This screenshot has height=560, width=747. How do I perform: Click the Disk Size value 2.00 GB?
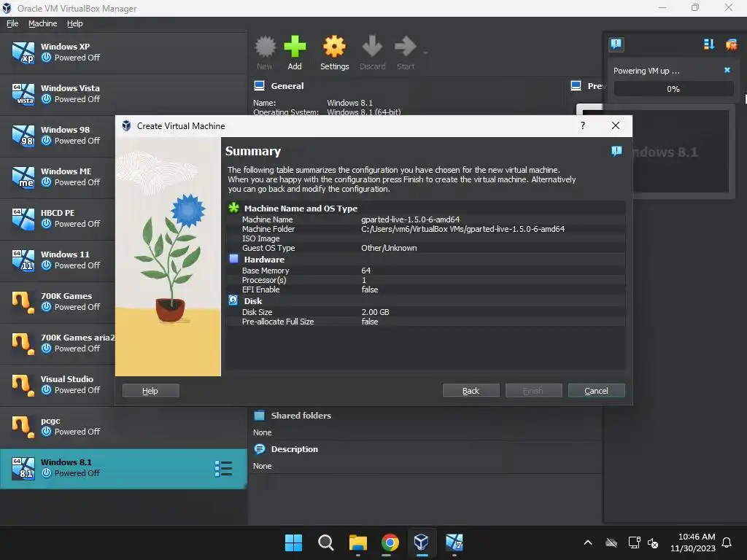[x=376, y=312]
